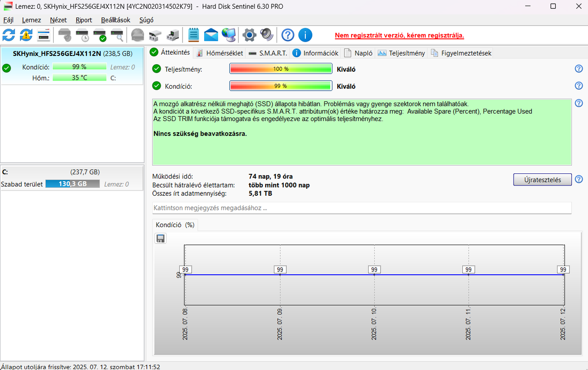
Task: Switch to the Napló tab
Action: coord(358,53)
